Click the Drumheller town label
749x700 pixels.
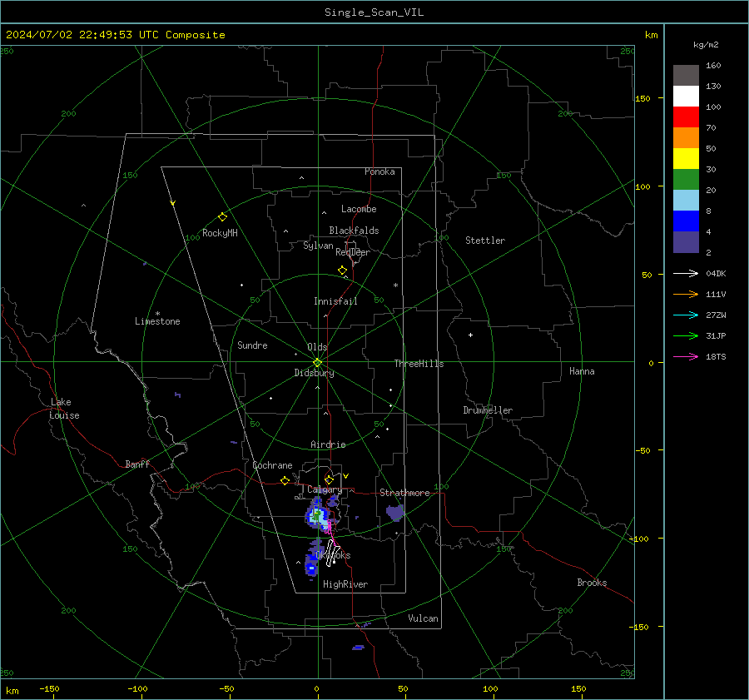pyautogui.click(x=488, y=410)
